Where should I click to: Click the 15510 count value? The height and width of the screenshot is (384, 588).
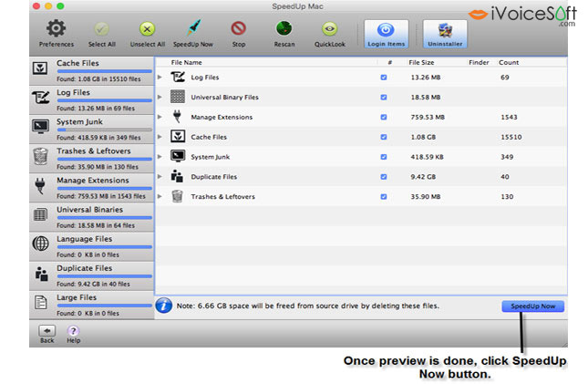click(511, 137)
